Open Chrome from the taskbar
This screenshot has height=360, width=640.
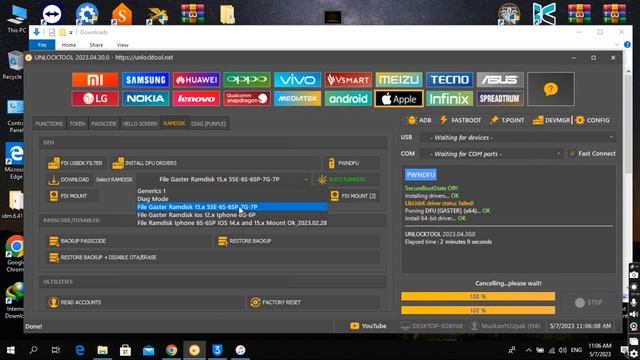171,350
